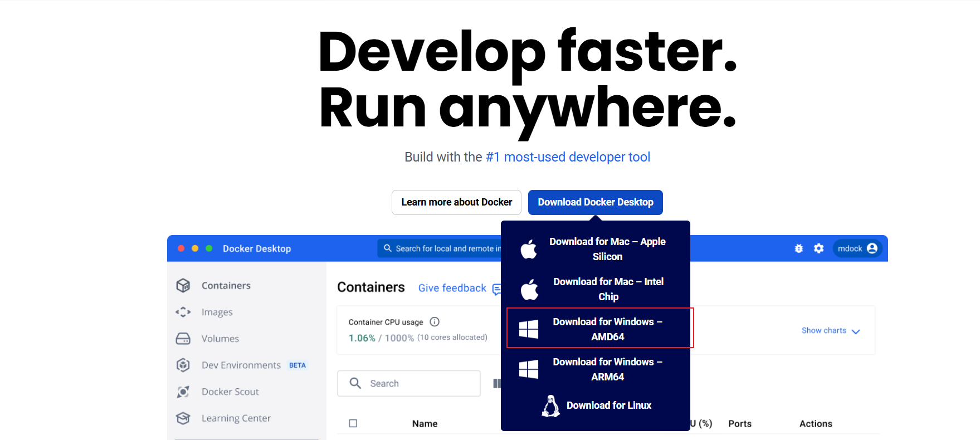This screenshot has width=980, height=440.
Task: Open the Download Docker Desktop dropdown button
Action: 596,202
